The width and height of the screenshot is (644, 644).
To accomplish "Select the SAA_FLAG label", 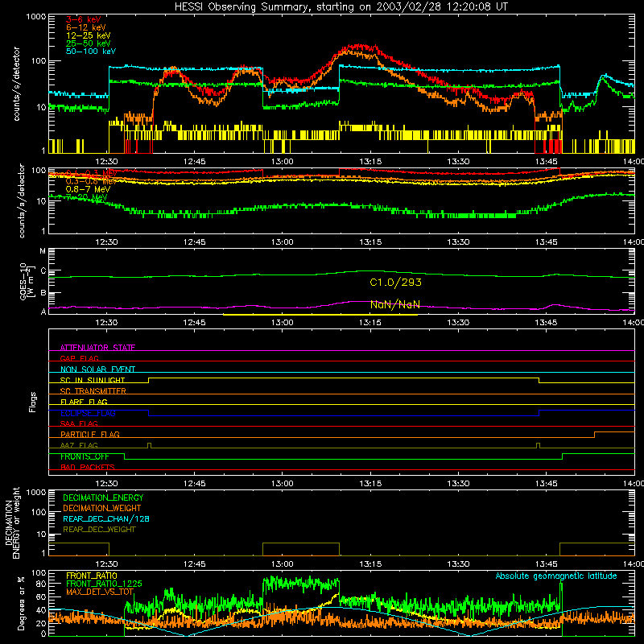I will pos(79,423).
